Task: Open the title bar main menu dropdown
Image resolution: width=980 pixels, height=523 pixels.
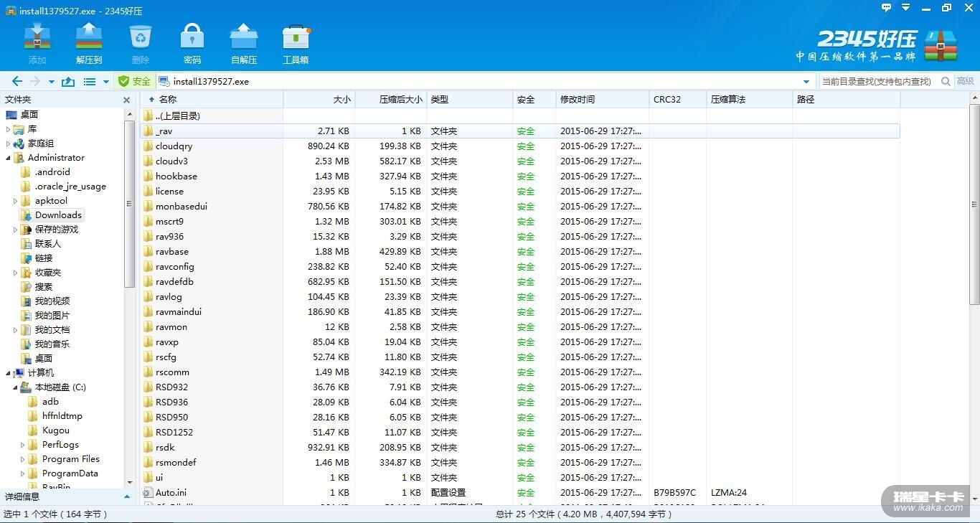Action: (x=906, y=8)
